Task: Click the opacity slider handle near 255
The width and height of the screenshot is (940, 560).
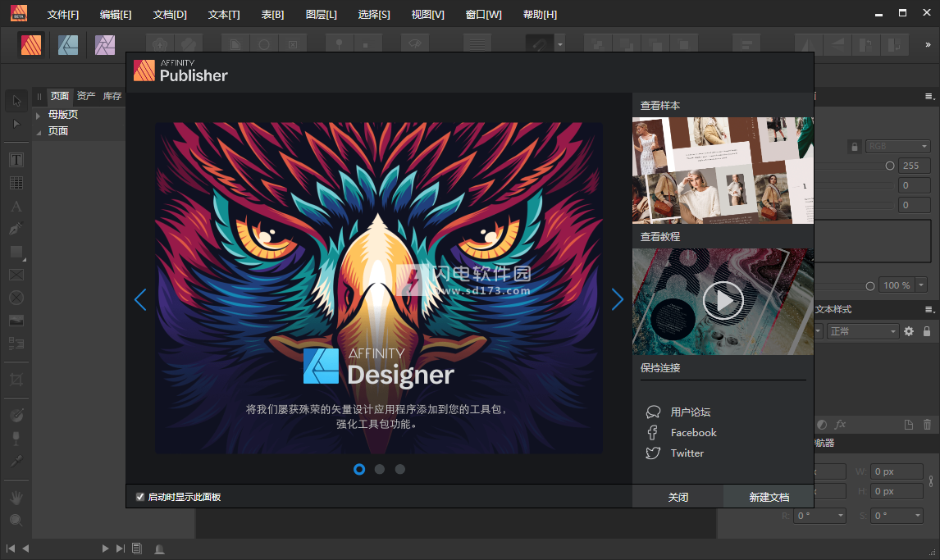Action: click(x=891, y=166)
